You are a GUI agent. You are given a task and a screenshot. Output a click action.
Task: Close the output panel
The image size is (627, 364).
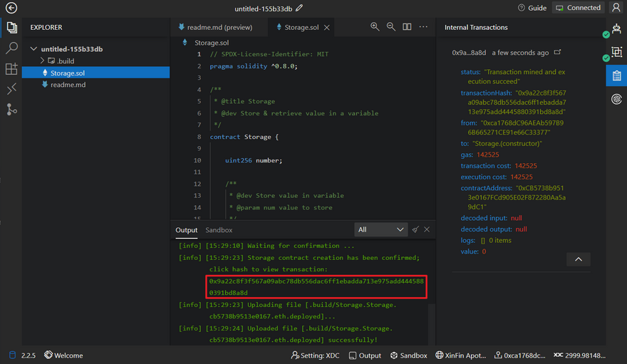[x=427, y=229]
